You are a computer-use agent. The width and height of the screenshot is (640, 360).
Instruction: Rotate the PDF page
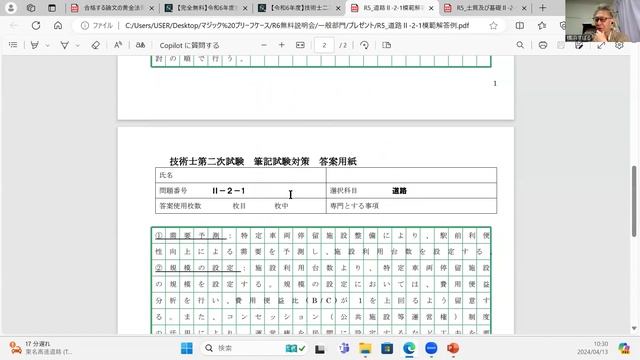coord(364,45)
